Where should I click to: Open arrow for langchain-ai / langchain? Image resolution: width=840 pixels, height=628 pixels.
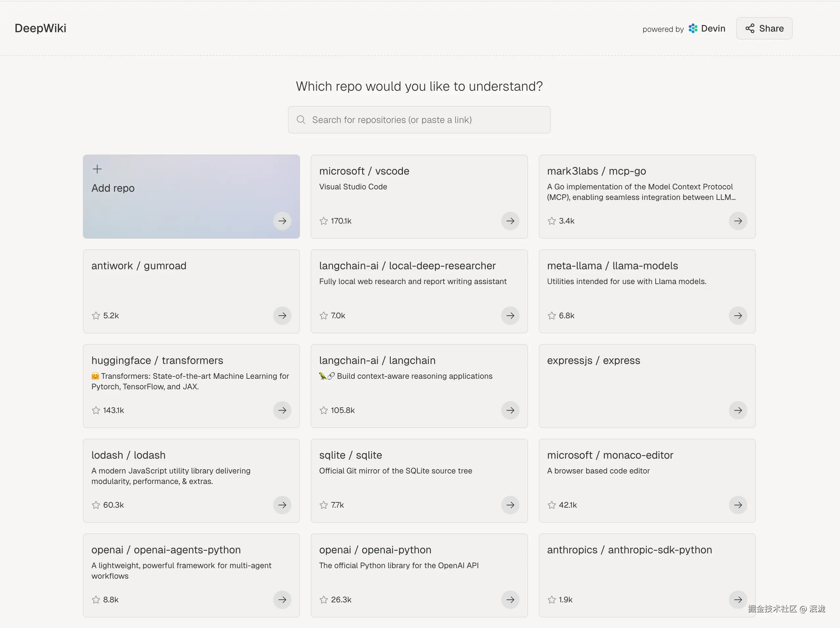pos(510,410)
